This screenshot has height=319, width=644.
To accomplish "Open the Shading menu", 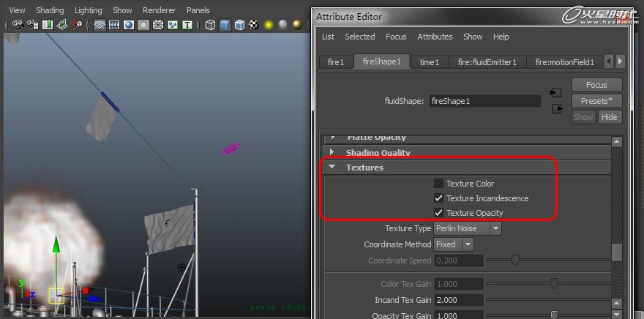I will [50, 10].
